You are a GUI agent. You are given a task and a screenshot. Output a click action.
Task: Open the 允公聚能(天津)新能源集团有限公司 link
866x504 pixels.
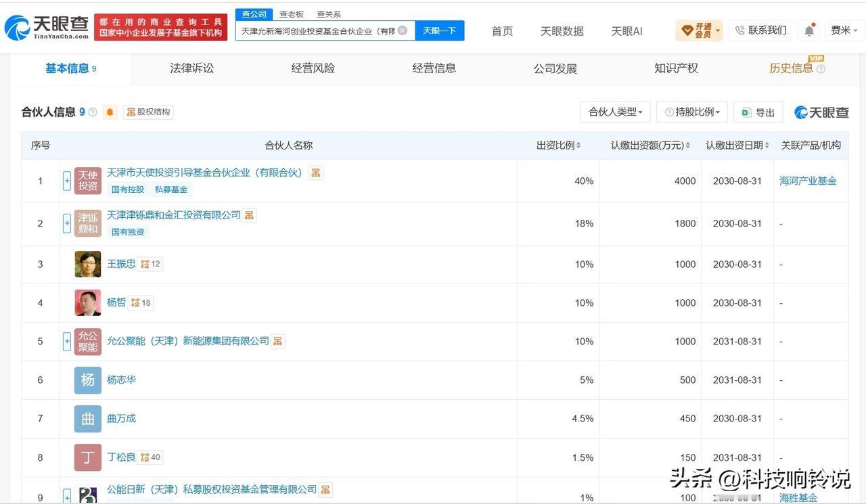click(188, 341)
